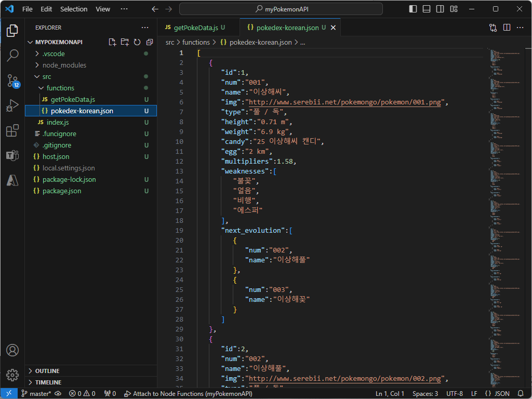Image resolution: width=532 pixels, height=399 pixels.
Task: Refresh the Explorer file tree
Action: click(137, 42)
